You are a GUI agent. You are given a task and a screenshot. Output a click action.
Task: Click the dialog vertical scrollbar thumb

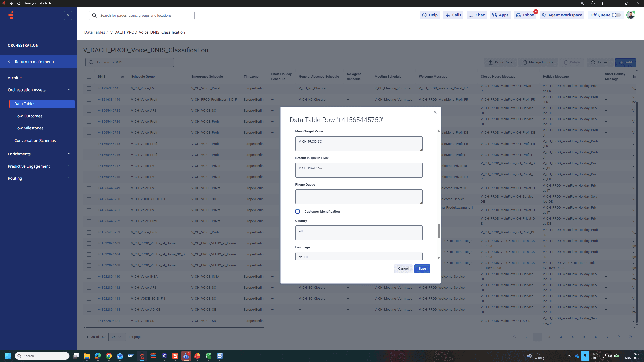click(x=439, y=231)
